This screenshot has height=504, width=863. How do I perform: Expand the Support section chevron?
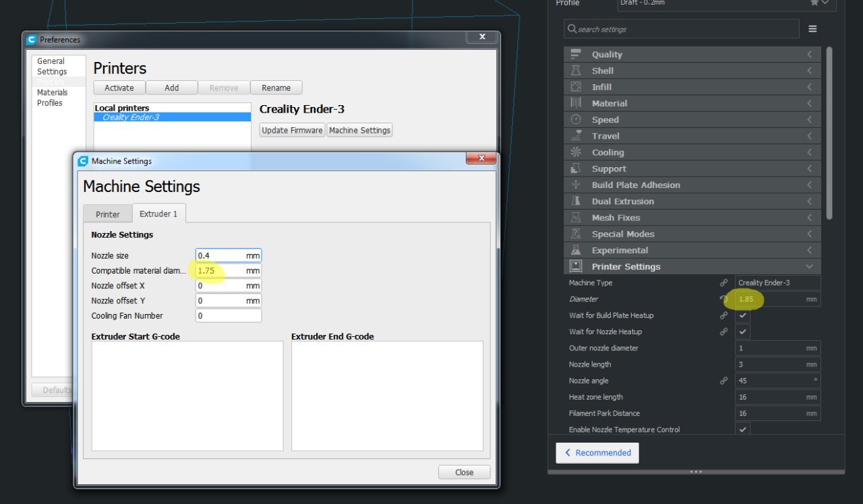[x=810, y=168]
